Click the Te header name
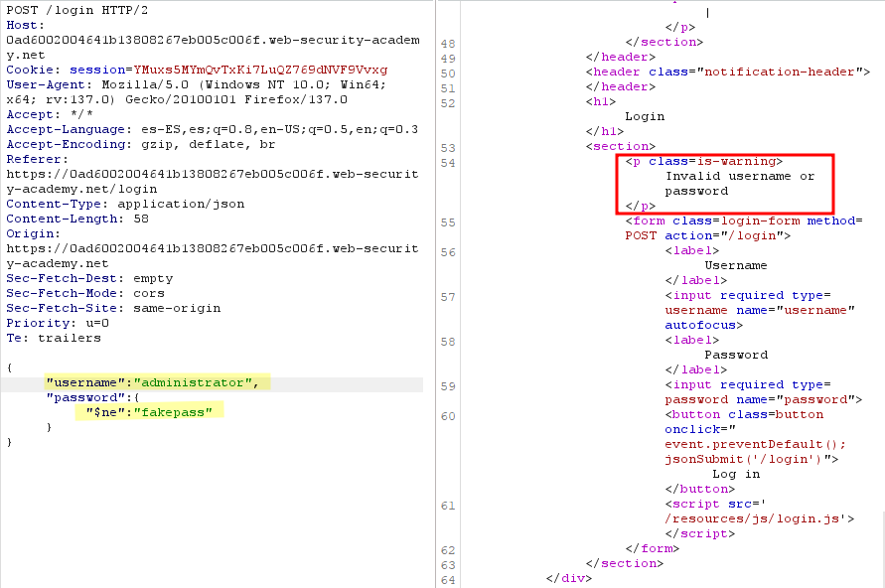Viewport: 885px width, 588px height. tap(17, 338)
